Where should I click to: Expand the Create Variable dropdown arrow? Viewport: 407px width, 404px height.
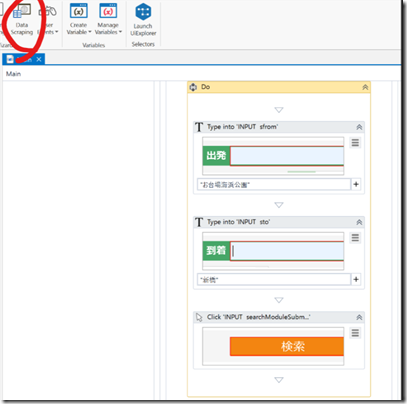click(x=90, y=32)
